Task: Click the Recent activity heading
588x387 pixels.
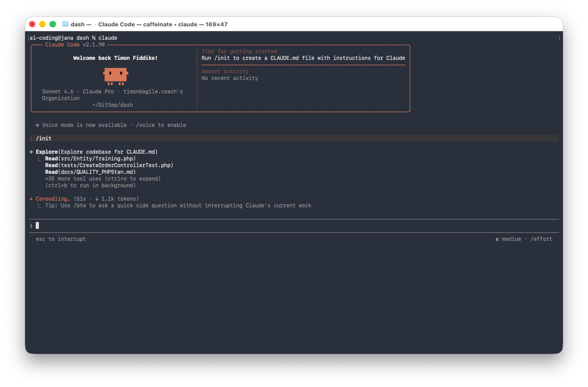Action: point(225,72)
